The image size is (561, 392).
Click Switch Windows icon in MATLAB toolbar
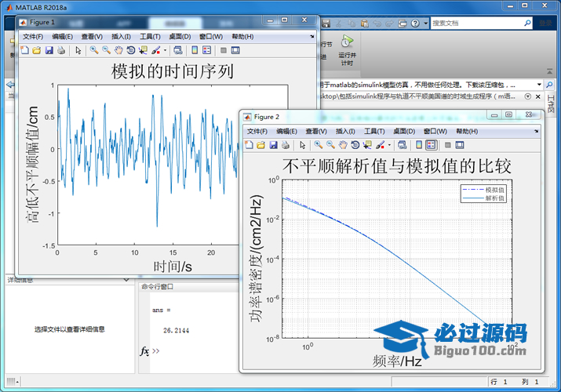pyautogui.click(x=403, y=24)
